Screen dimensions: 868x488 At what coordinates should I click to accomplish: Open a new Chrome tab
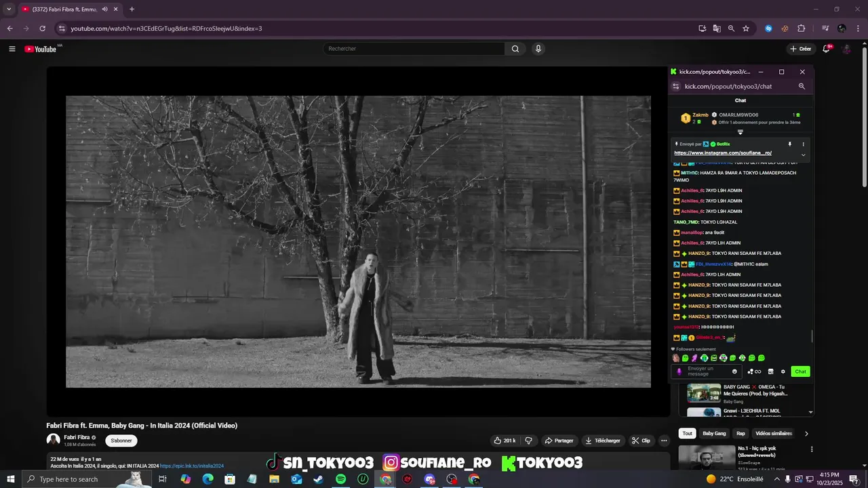pos(132,9)
